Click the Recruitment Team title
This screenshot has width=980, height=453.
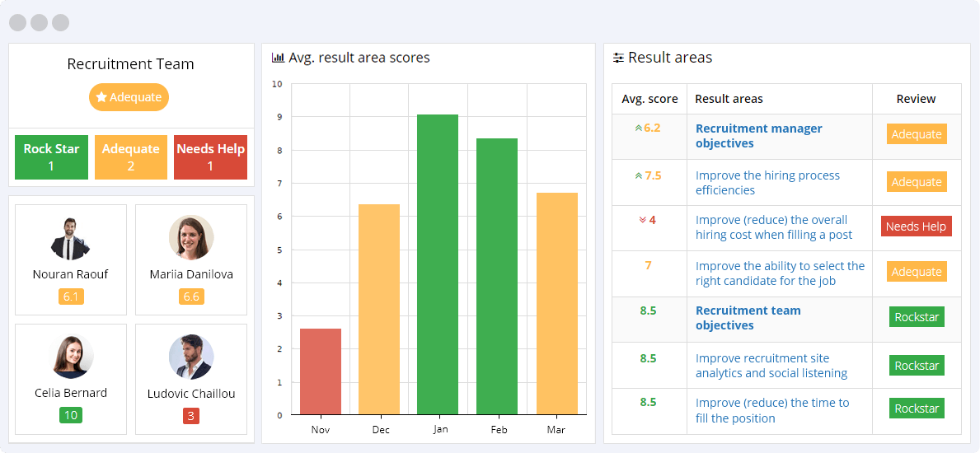[x=130, y=64]
